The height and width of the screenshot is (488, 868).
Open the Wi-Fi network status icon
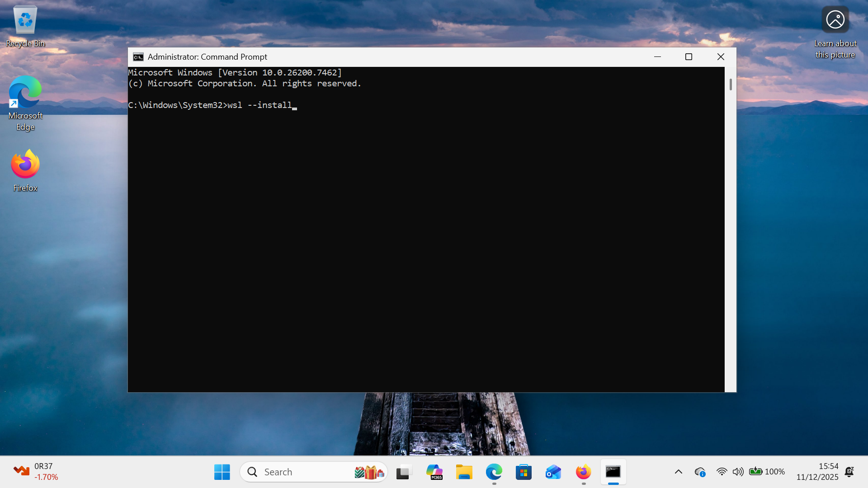coord(722,472)
